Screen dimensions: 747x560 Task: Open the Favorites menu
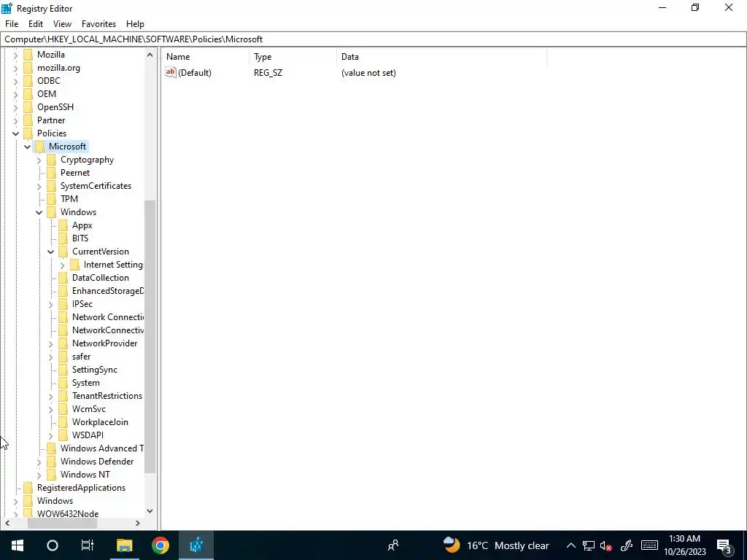tap(98, 24)
